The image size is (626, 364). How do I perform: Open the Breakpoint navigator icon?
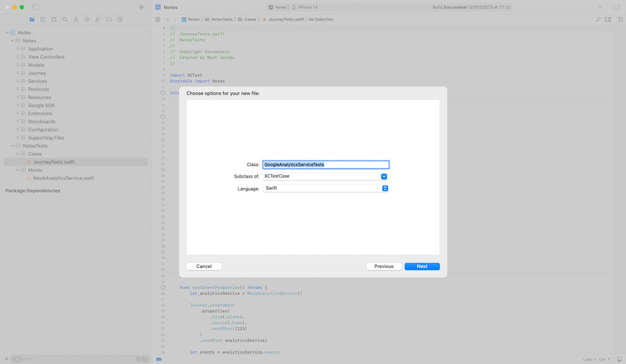click(109, 19)
